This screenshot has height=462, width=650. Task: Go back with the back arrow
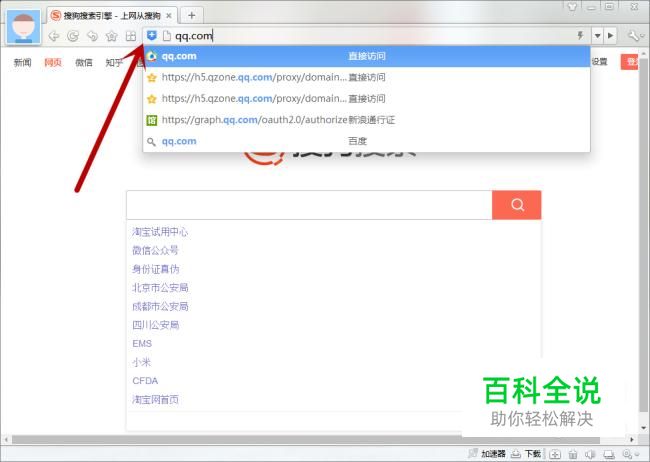pyautogui.click(x=54, y=36)
